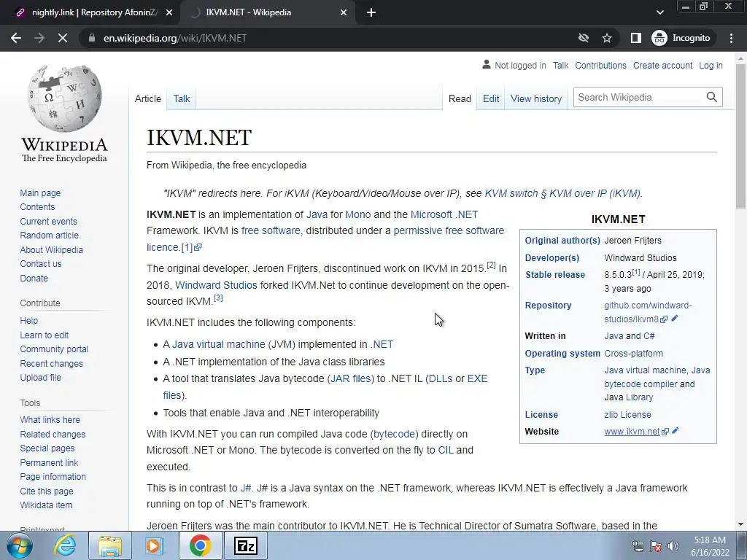Click the Wikipedia globe logo

click(64, 98)
